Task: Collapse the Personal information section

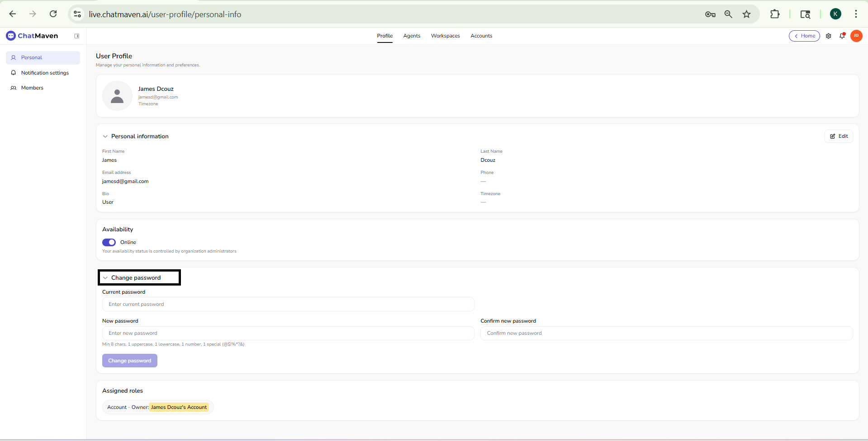Action: [105, 136]
